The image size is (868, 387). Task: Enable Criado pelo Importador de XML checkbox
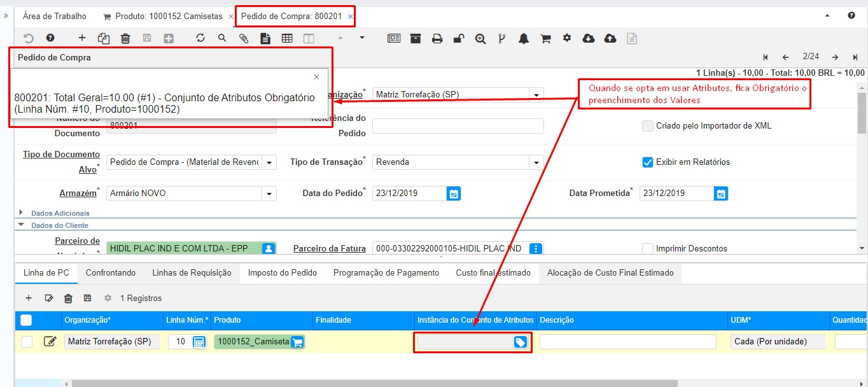tap(648, 126)
